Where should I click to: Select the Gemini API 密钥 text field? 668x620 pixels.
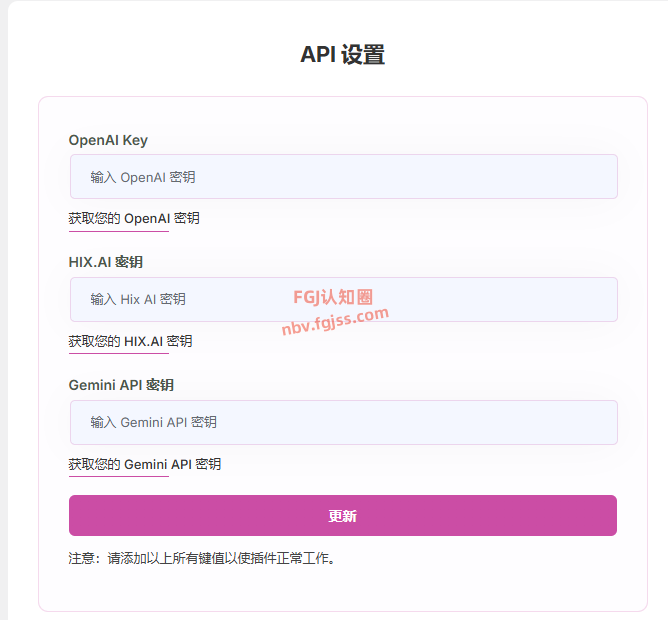click(400, 422)
